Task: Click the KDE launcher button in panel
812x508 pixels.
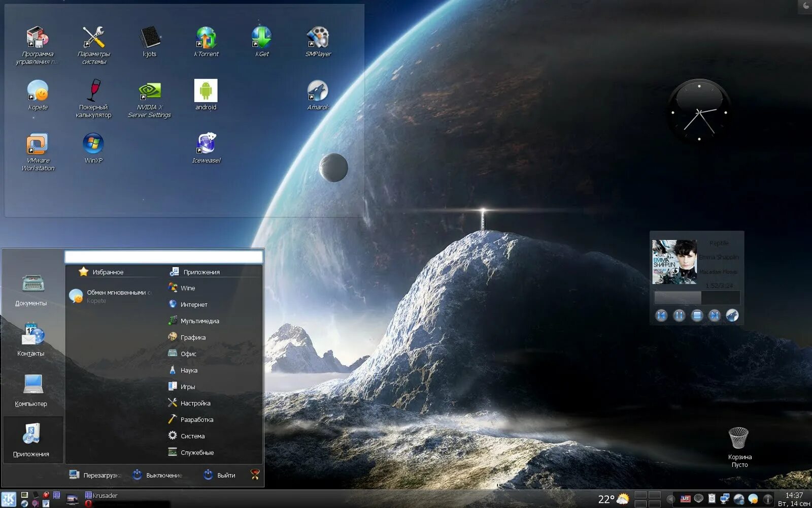Action: [9, 499]
